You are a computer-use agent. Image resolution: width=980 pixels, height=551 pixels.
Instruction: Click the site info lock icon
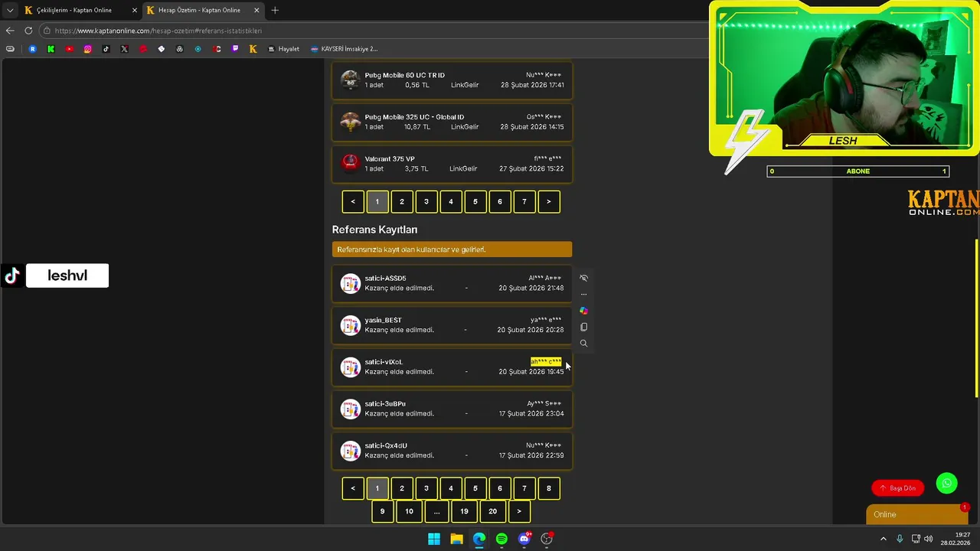(47, 31)
